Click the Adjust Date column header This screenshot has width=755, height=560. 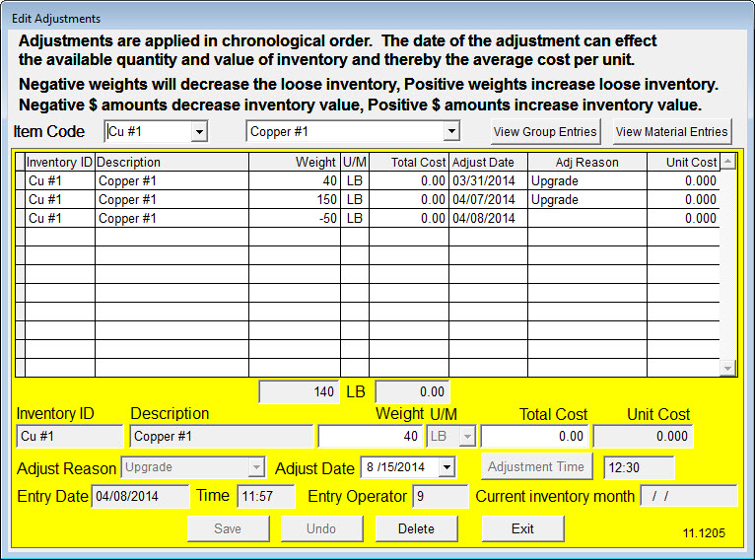(488, 163)
